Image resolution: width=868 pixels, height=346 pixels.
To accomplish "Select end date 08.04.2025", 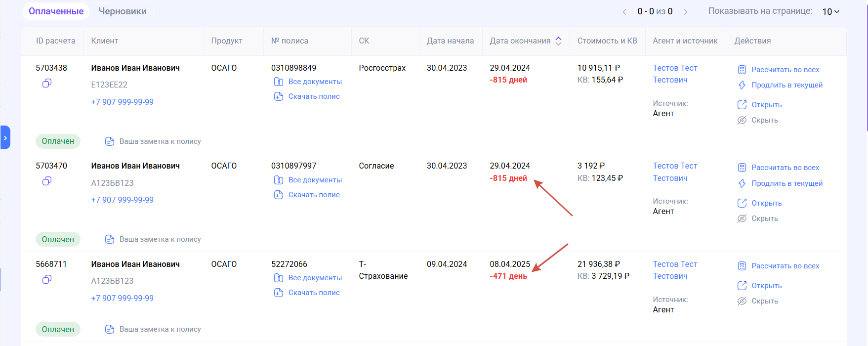I will tap(510, 264).
